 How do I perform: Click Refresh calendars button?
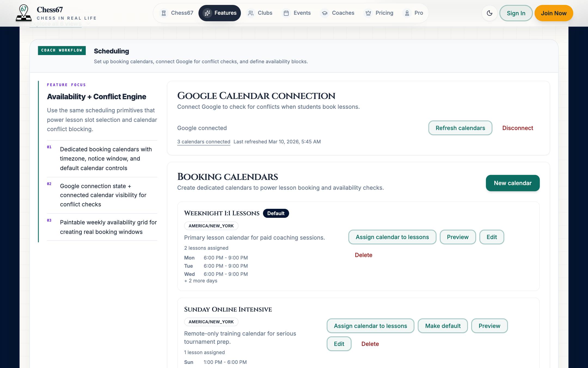(460, 128)
